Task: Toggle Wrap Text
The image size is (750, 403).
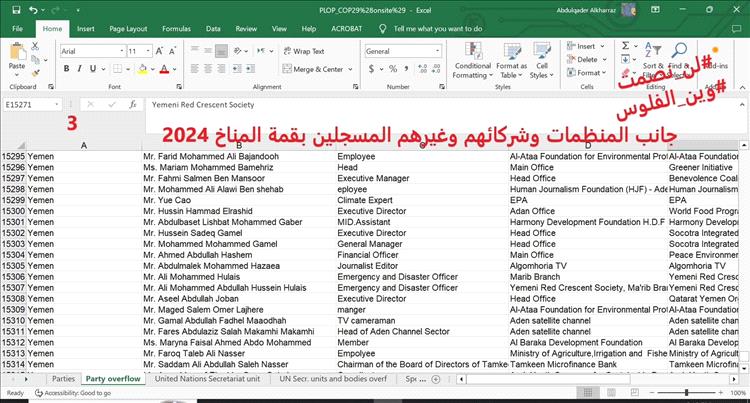Action: pyautogui.click(x=304, y=51)
